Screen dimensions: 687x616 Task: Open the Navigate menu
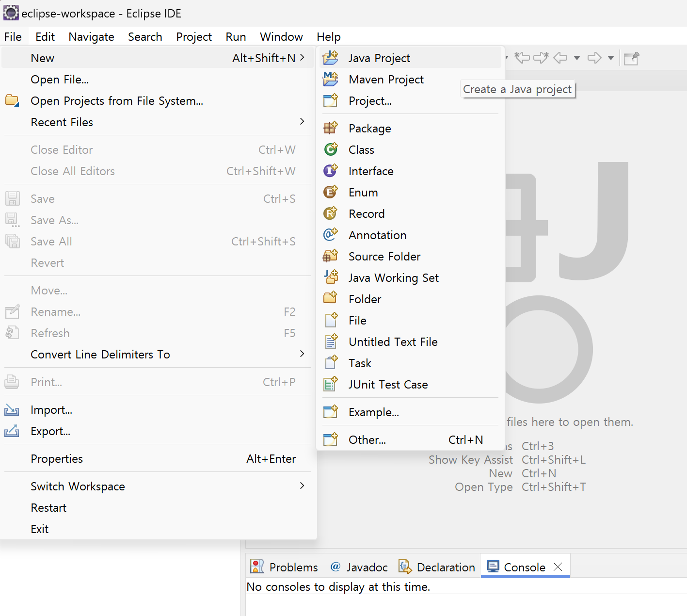click(91, 37)
